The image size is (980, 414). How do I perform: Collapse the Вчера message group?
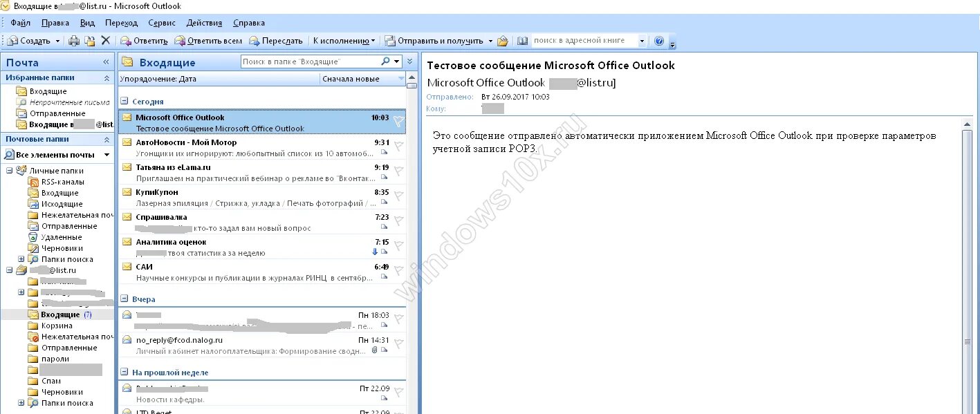click(125, 299)
